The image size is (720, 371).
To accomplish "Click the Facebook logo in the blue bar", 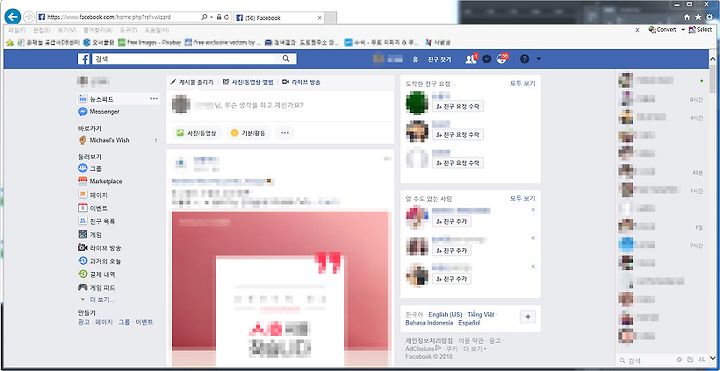I will tap(83, 59).
